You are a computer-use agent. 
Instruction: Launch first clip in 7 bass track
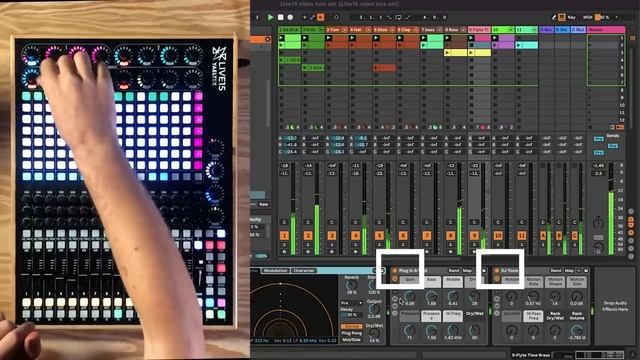[424, 38]
